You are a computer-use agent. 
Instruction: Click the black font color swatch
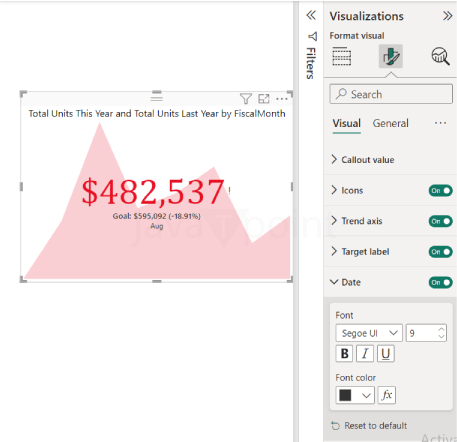coord(345,396)
